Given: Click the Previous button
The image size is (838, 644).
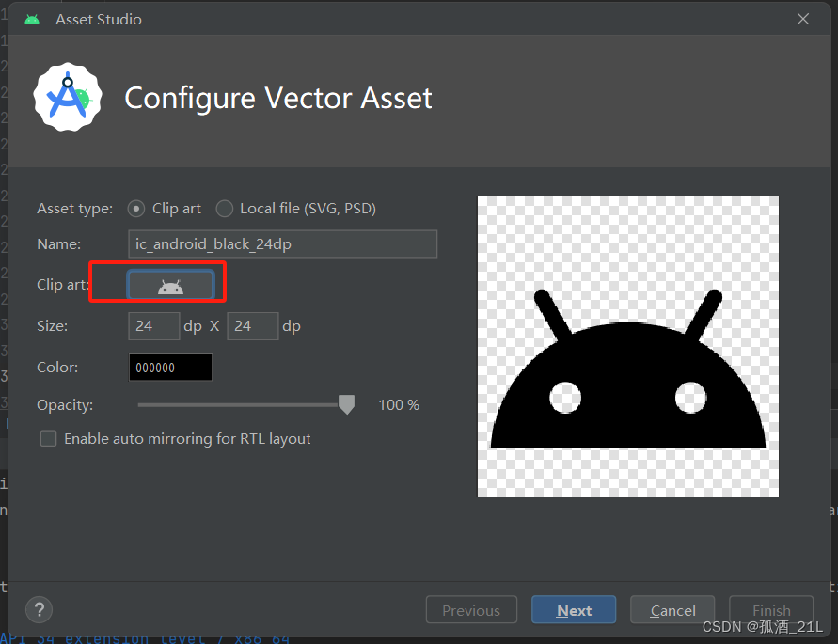Looking at the screenshot, I should [x=471, y=610].
